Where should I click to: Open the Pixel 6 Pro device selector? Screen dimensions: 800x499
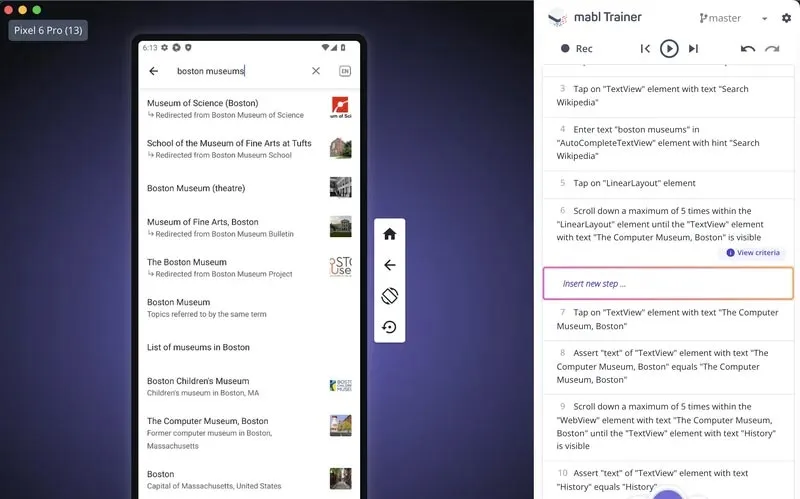coord(48,30)
